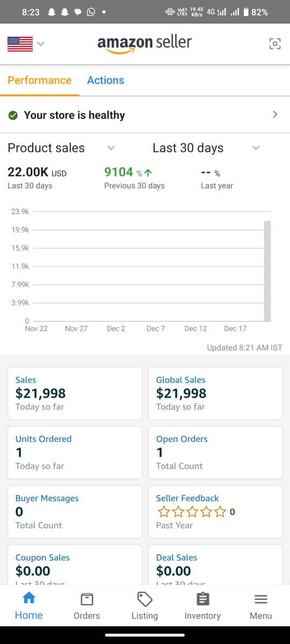
Task: Go to Home icon in bottom bar
Action: click(29, 598)
